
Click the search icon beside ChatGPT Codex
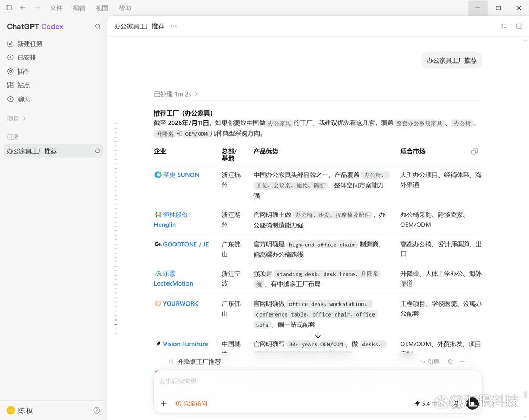point(98,27)
